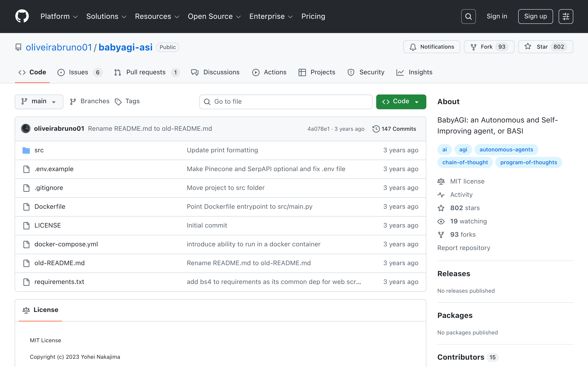The image size is (588, 367).
Task: Open the src folder icon
Action: 26,150
